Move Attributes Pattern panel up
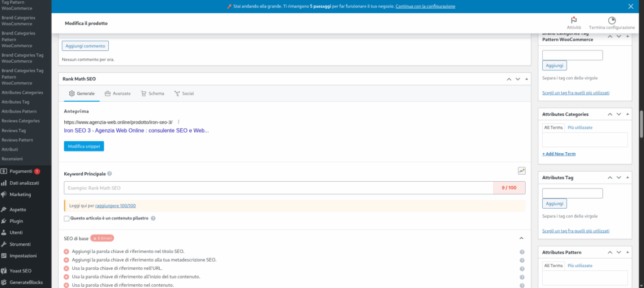 click(x=610, y=252)
